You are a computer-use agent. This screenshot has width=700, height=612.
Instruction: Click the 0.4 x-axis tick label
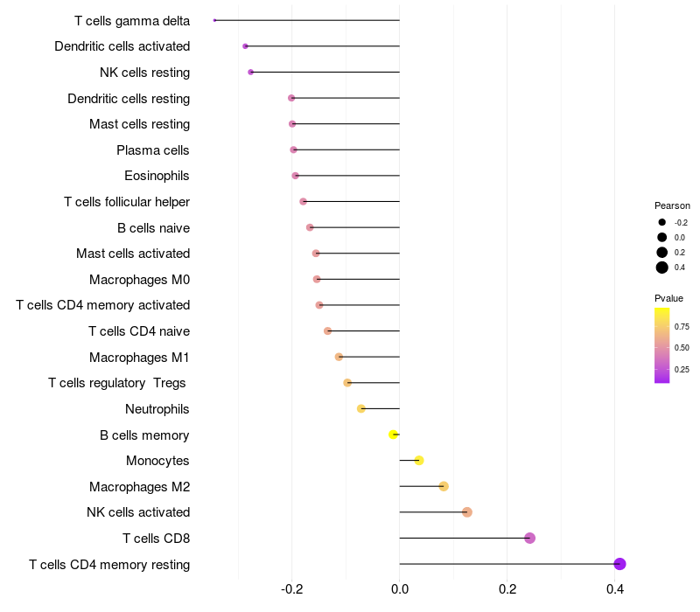click(615, 590)
